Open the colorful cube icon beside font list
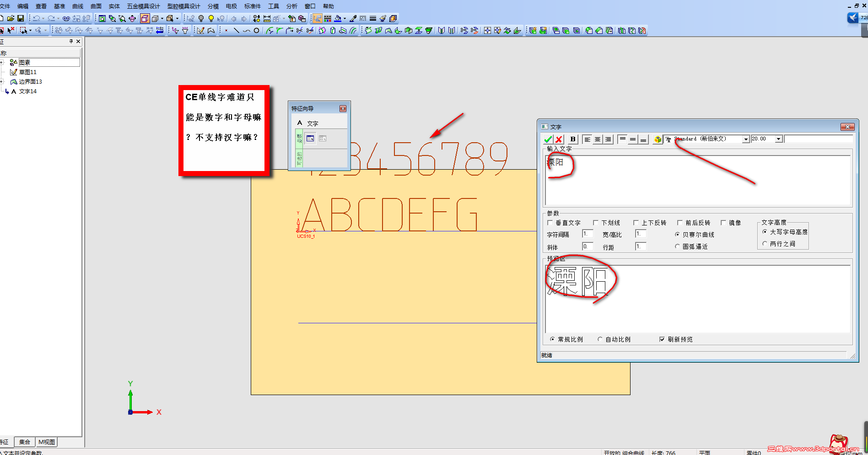This screenshot has height=455, width=868. (658, 139)
